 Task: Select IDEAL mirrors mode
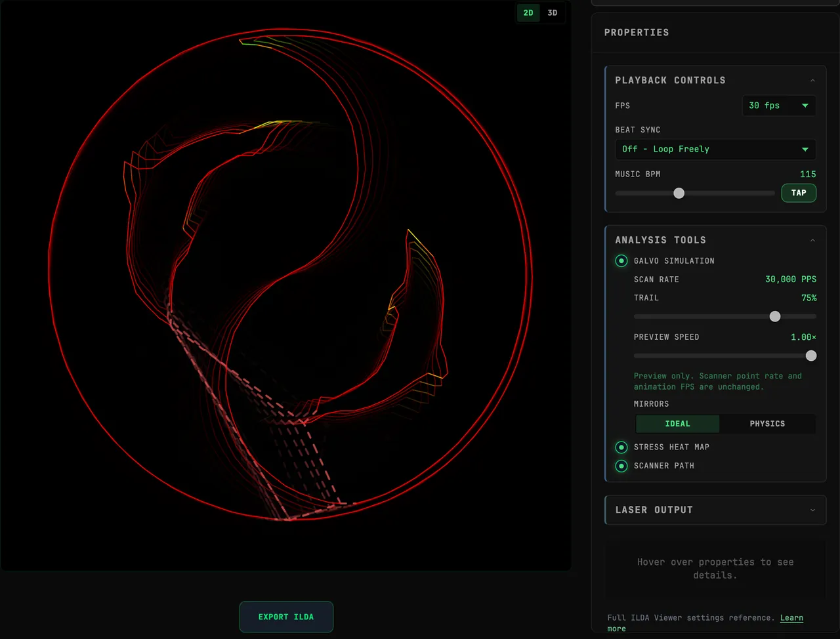[677, 424]
